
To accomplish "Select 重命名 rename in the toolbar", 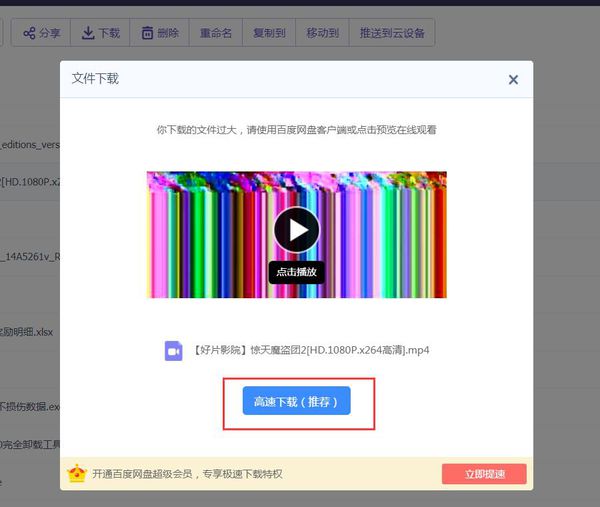I will click(x=216, y=33).
